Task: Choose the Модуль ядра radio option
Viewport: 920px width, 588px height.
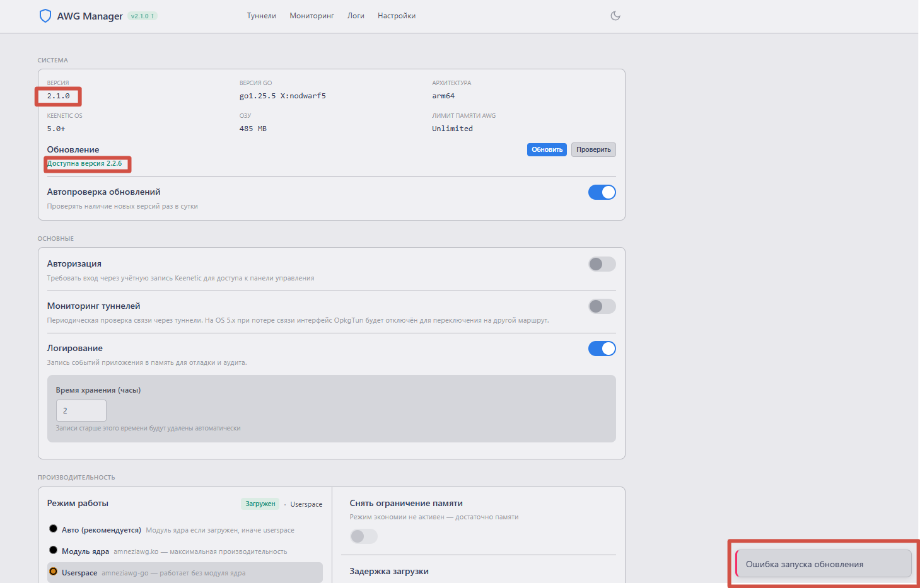Action: pos(54,551)
